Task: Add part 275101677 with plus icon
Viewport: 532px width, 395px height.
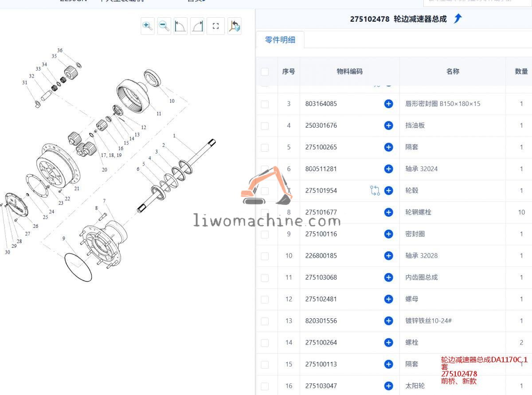Action: click(x=389, y=212)
